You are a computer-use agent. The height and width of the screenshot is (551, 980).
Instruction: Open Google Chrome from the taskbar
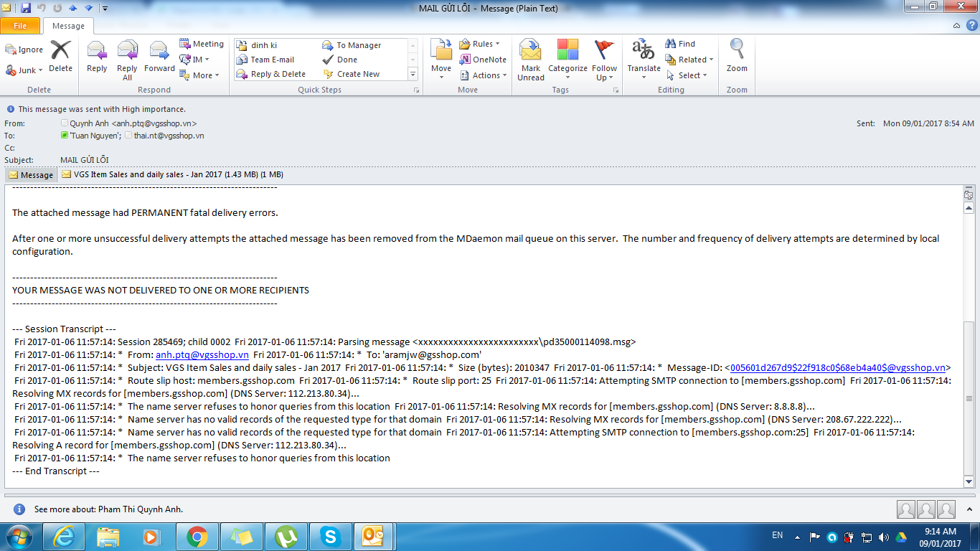tap(197, 537)
